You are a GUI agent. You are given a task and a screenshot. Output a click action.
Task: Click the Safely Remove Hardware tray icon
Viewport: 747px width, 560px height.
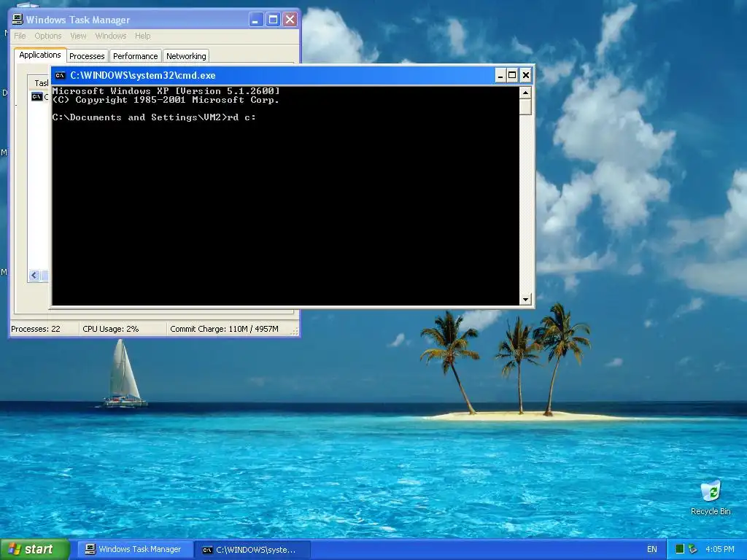pos(693,549)
